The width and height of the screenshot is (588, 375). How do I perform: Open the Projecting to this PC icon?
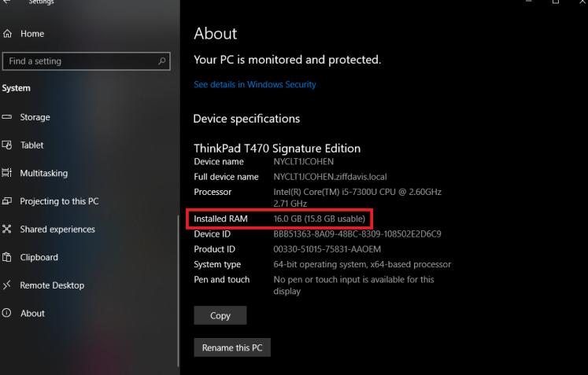[7, 201]
